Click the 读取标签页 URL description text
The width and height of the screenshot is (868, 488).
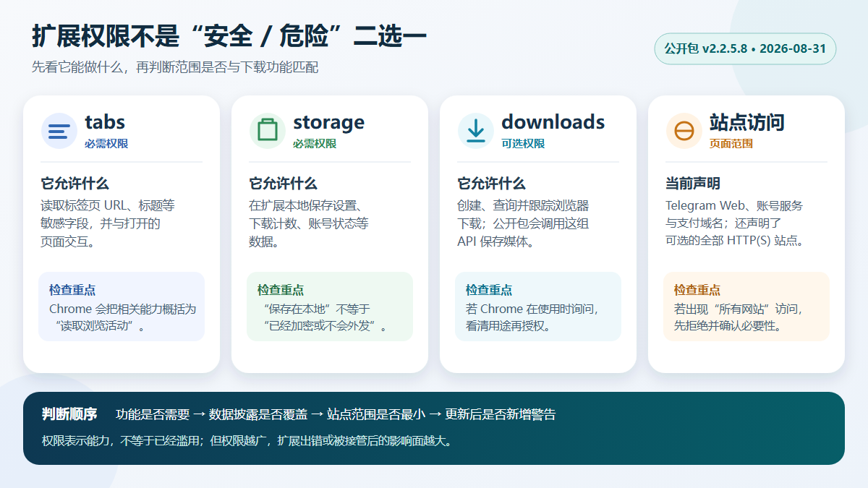point(108,223)
